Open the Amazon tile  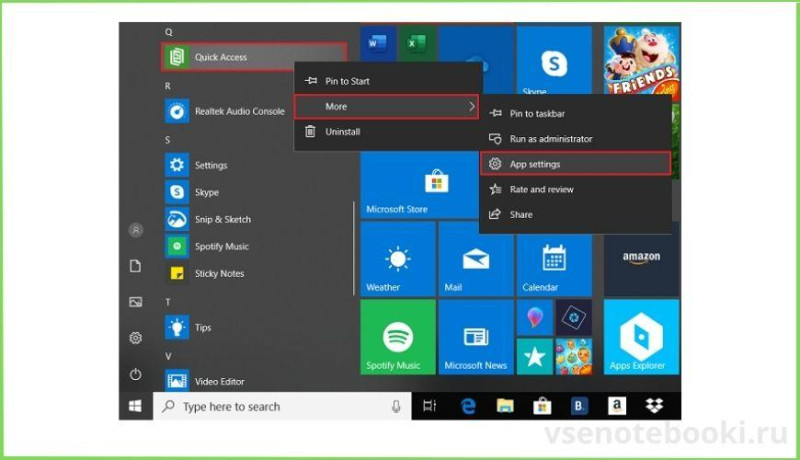pyautogui.click(x=641, y=266)
